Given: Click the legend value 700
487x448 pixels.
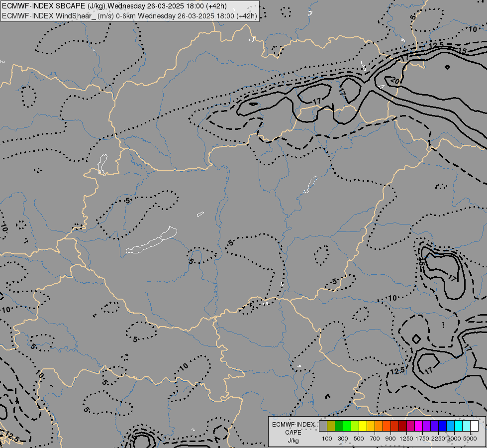Looking at the screenshot, I should click(x=375, y=439).
